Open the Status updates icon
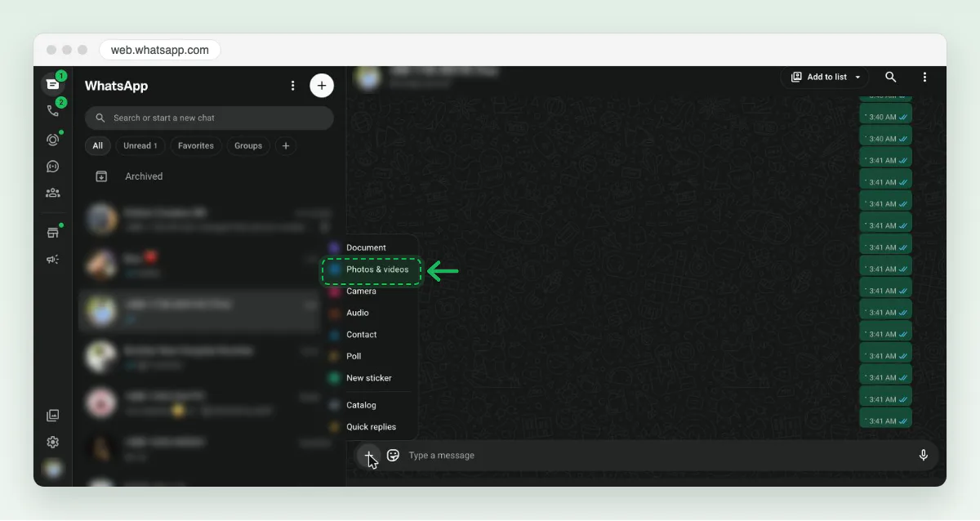 click(53, 140)
